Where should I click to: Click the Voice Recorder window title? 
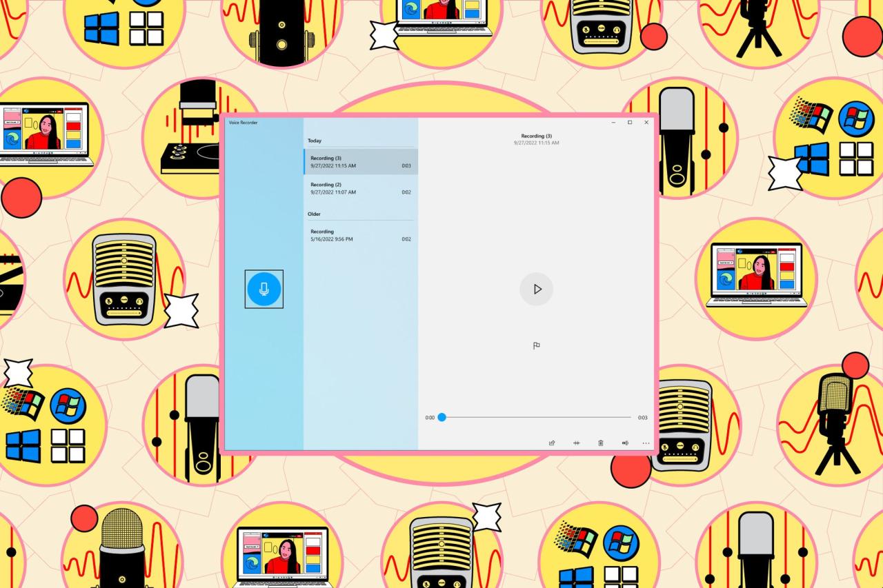tap(243, 122)
